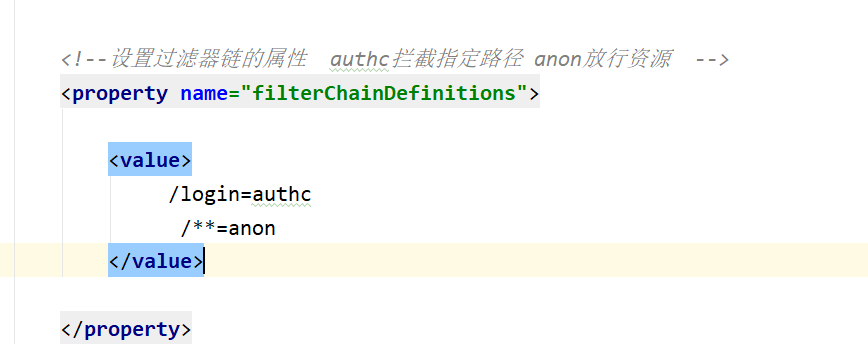Click the Chinese text 放行资源
This screenshot has height=361, width=868.
(626, 59)
